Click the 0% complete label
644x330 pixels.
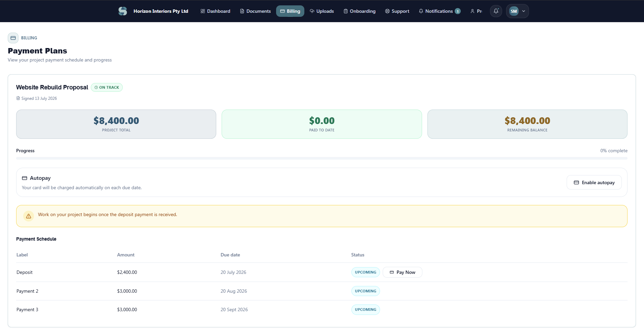tap(614, 151)
